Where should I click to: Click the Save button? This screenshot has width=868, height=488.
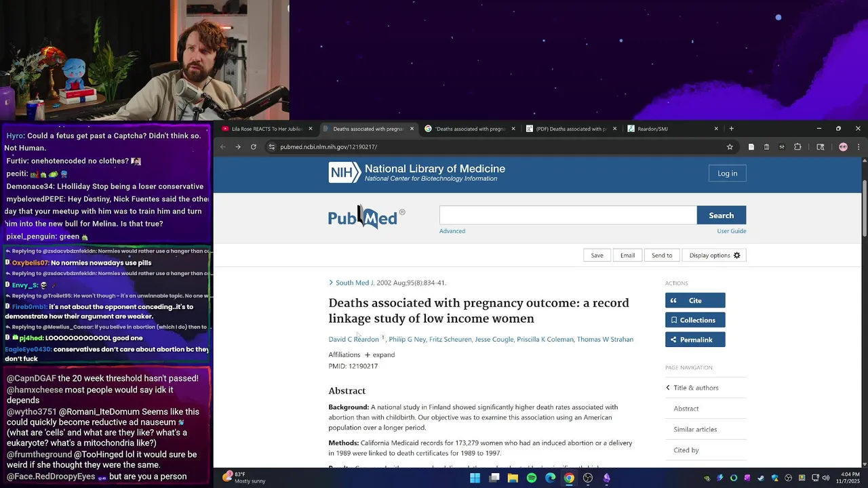point(597,255)
